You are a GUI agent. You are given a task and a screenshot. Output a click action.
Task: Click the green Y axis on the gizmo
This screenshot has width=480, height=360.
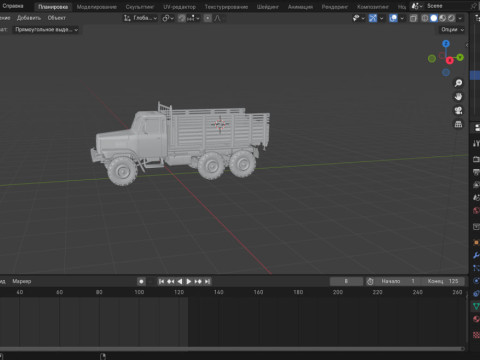click(460, 58)
